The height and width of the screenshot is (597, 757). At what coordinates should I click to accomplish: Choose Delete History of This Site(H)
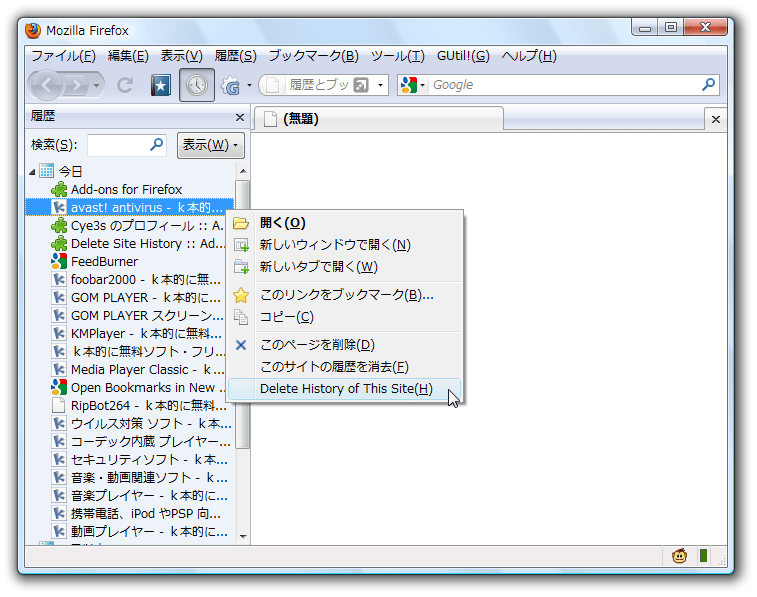(x=345, y=389)
